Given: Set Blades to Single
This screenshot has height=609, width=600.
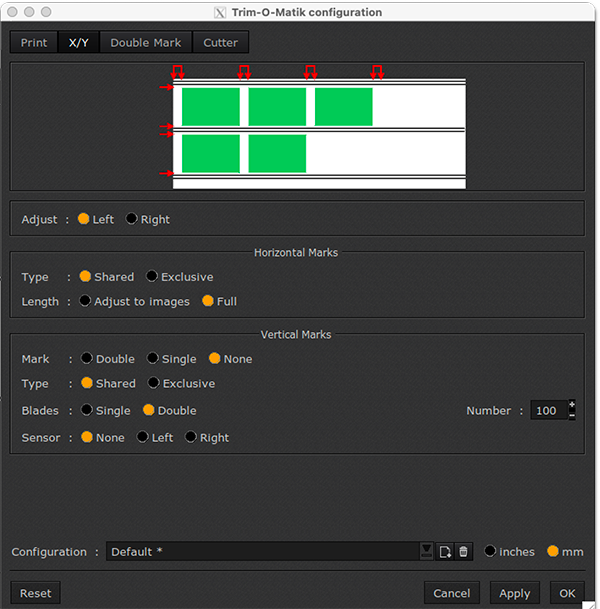Looking at the screenshot, I should (88, 411).
